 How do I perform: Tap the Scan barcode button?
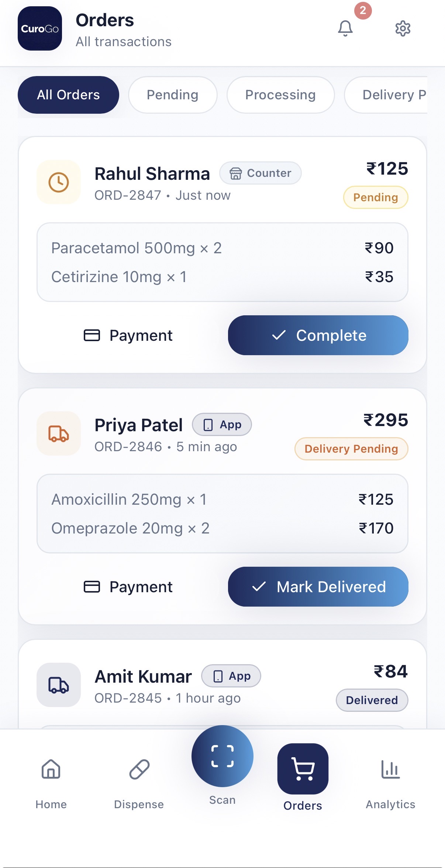pyautogui.click(x=222, y=756)
